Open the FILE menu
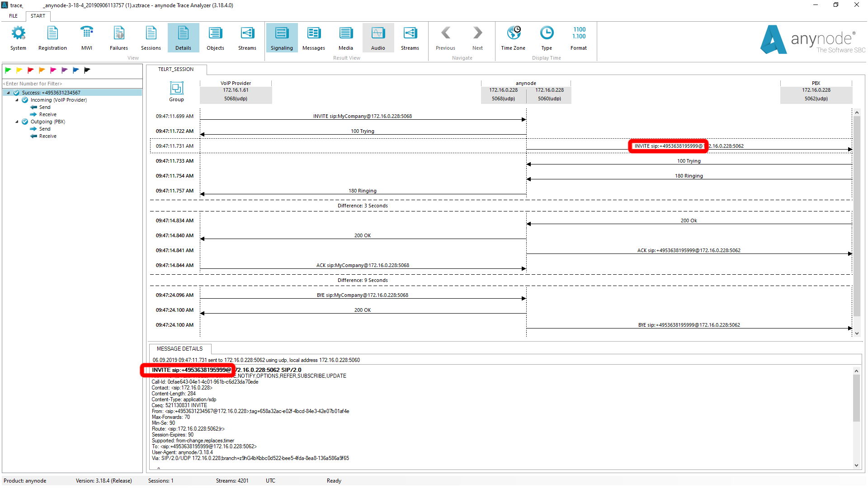 (14, 16)
